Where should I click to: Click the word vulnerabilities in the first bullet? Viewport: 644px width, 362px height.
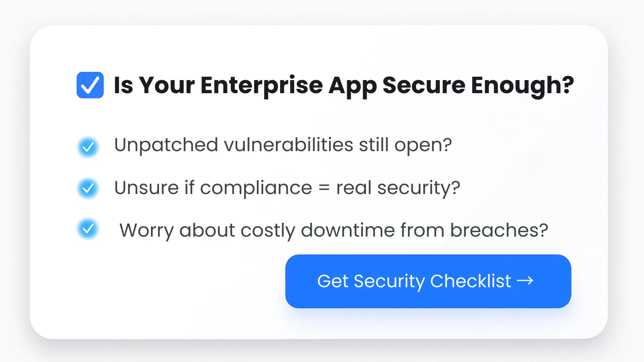[x=288, y=145]
